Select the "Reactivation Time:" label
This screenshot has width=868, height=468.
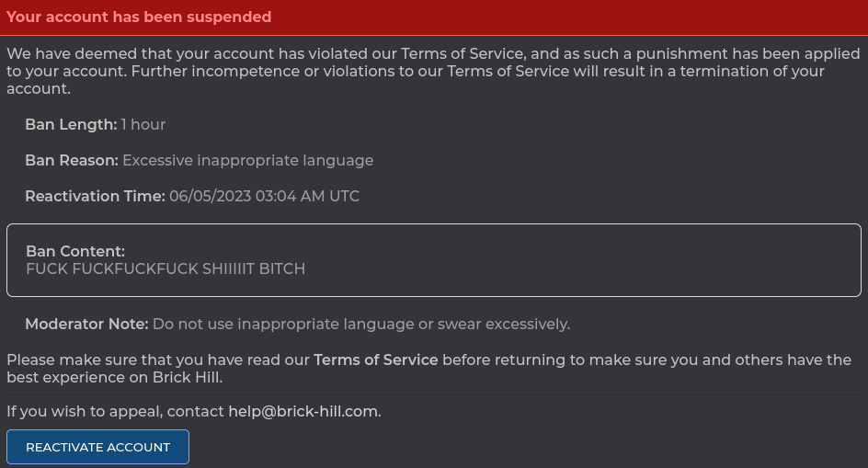95,196
